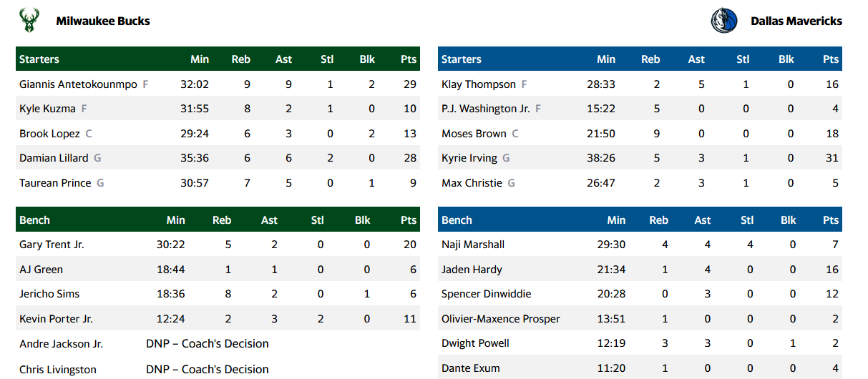Click Spencer Dinwiddie in Mavericks bench
The image size is (868, 379).
486,294
